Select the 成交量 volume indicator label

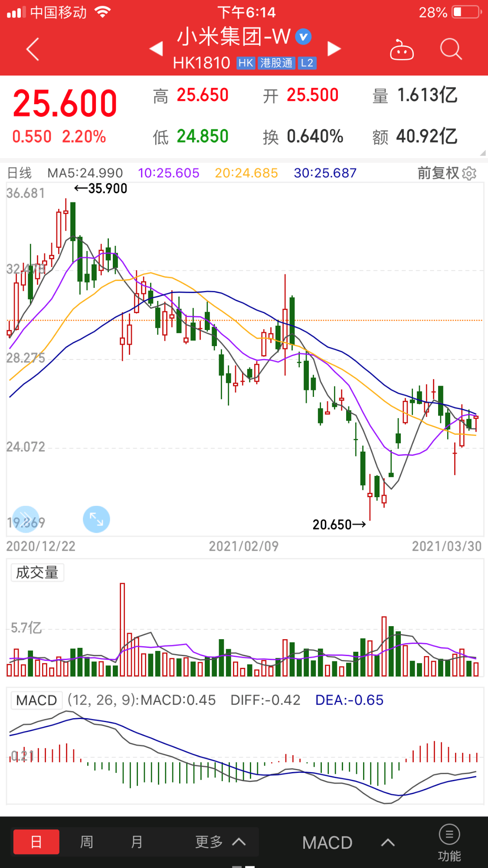(37, 572)
